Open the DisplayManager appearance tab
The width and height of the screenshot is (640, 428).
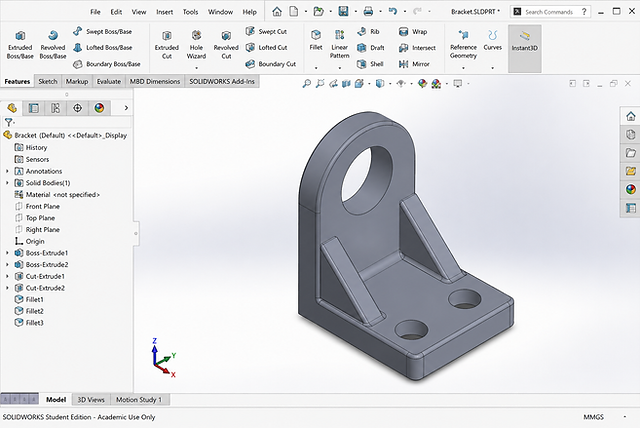point(99,108)
